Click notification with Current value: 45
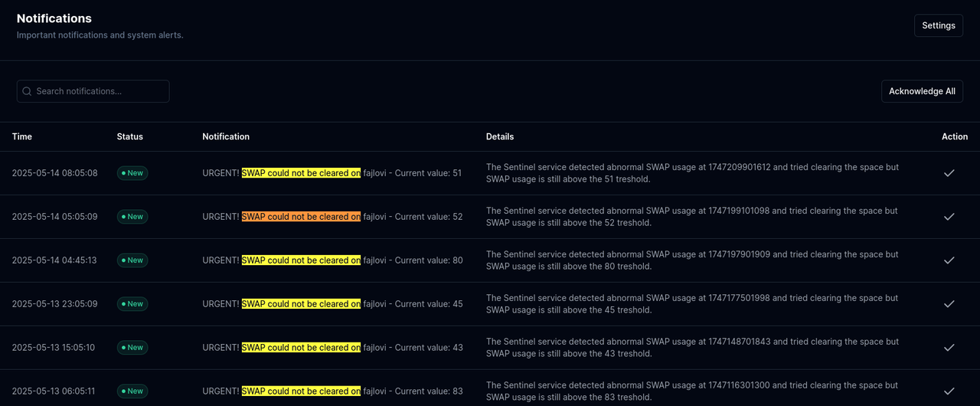 click(x=332, y=304)
